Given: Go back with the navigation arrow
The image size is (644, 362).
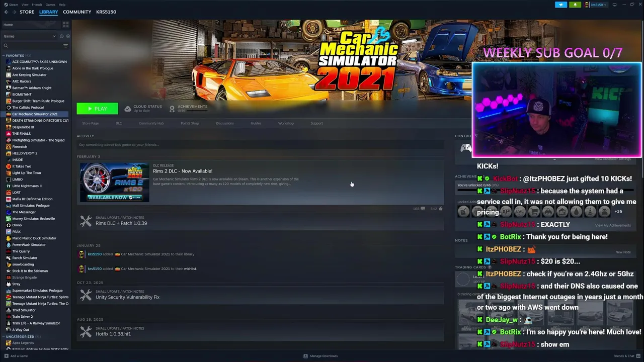Looking at the screenshot, I should pos(6,12).
